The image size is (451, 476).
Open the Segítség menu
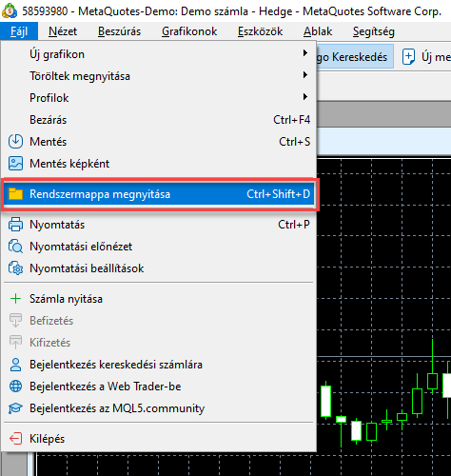pos(374,31)
